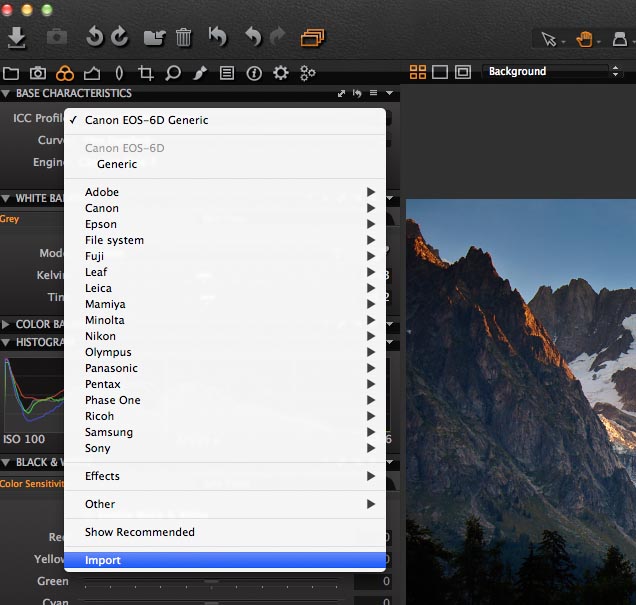Collapse the Base Characteristics panel
Screen dimensions: 636x605
point(6,94)
